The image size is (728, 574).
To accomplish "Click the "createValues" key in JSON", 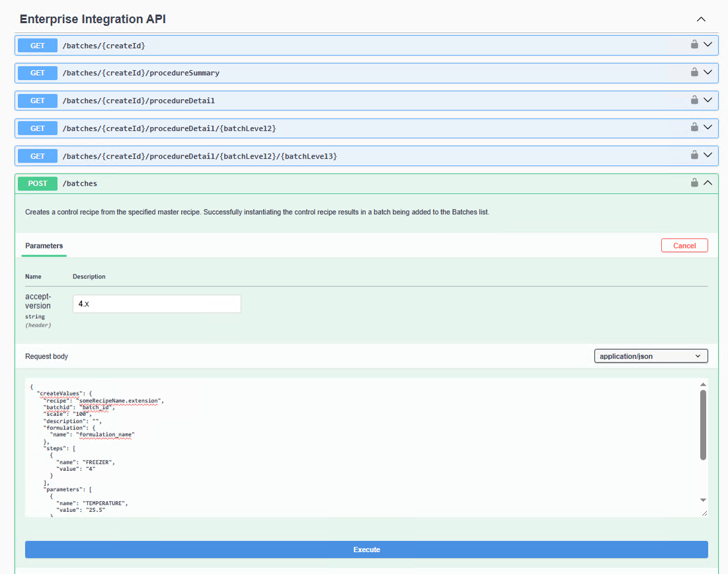I will (x=60, y=393).
